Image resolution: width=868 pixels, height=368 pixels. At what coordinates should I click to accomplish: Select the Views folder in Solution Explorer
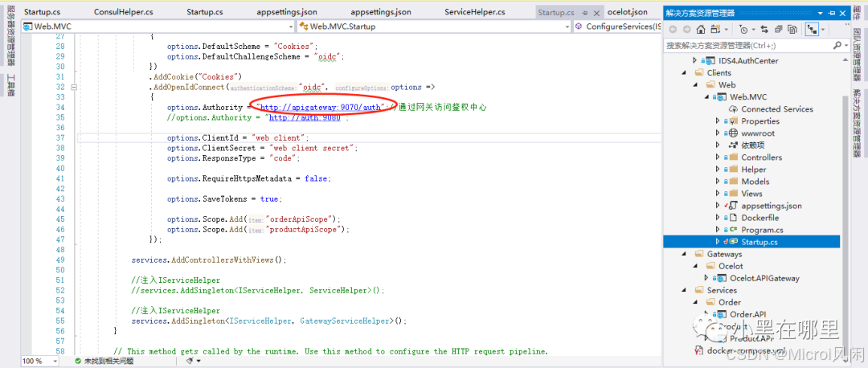751,193
